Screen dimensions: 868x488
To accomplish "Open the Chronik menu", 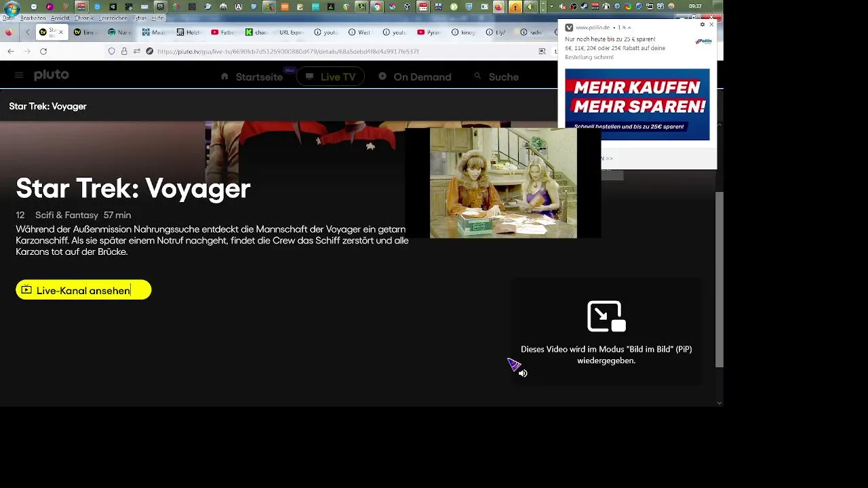I will click(85, 18).
